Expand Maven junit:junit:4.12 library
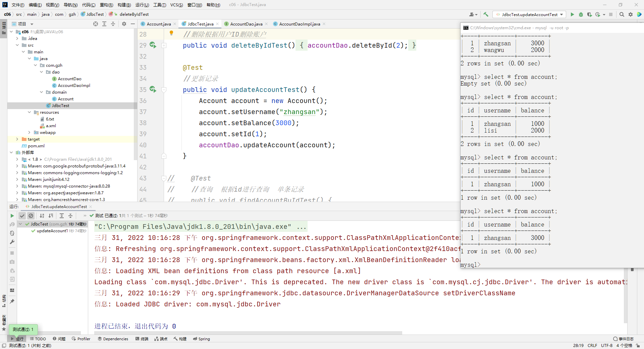This screenshot has height=349, width=644. coord(17,180)
